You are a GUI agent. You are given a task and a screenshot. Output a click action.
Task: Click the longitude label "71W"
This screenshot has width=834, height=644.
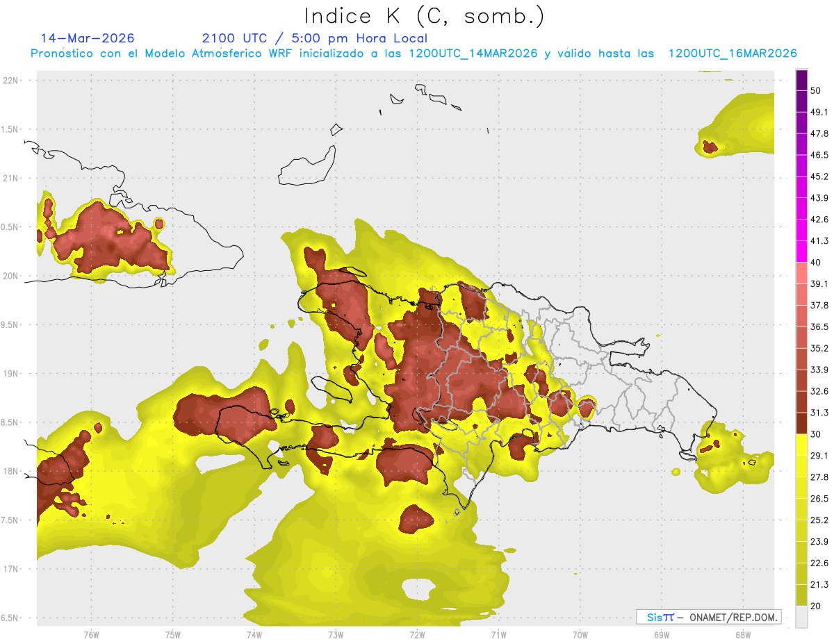(x=498, y=634)
